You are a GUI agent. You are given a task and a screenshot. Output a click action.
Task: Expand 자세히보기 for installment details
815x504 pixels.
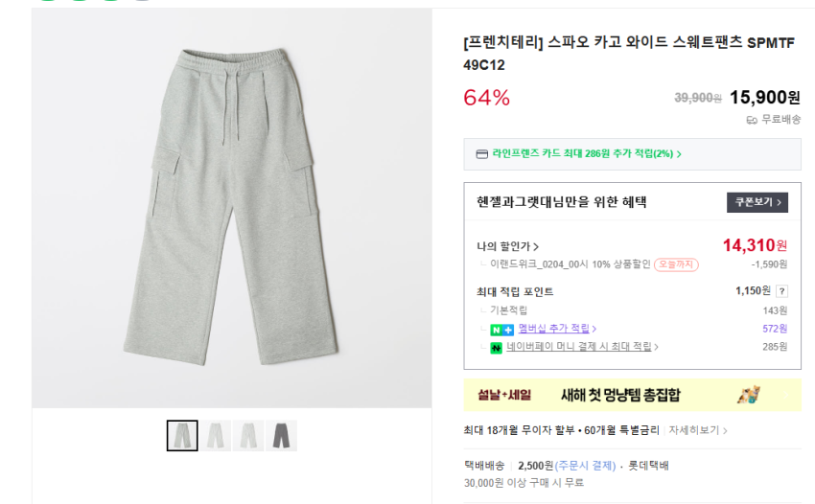[697, 430]
